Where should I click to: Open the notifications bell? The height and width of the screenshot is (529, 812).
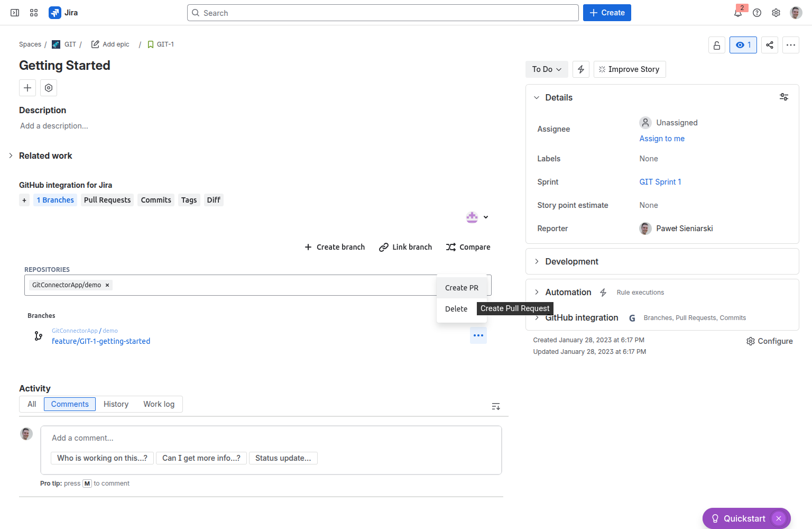click(738, 13)
